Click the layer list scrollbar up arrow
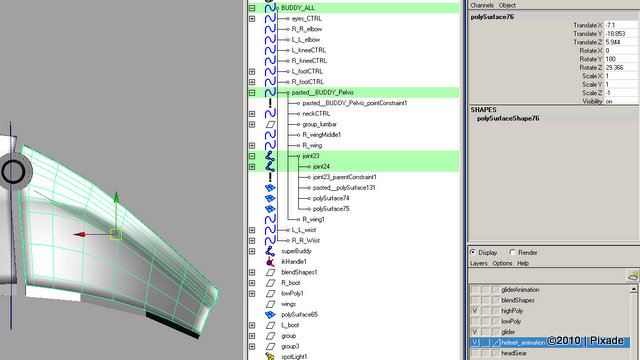Image resolution: width=640 pixels, height=360 pixels. tap(633, 289)
